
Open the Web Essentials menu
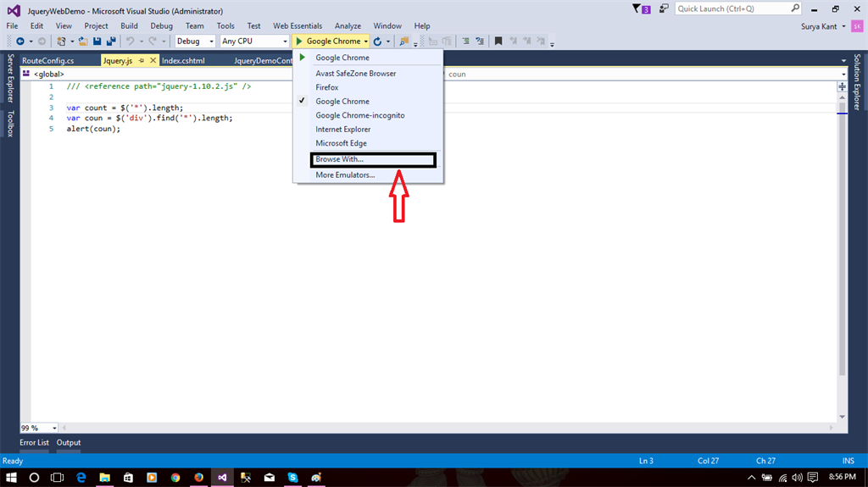tap(298, 26)
